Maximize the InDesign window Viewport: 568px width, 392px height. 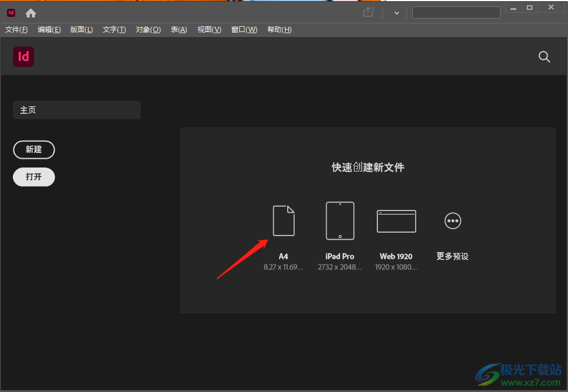tap(530, 8)
